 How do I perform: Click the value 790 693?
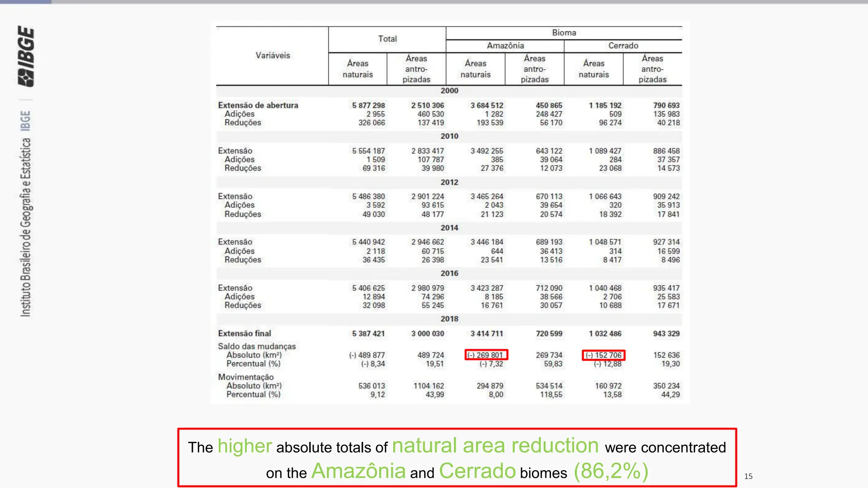point(666,105)
